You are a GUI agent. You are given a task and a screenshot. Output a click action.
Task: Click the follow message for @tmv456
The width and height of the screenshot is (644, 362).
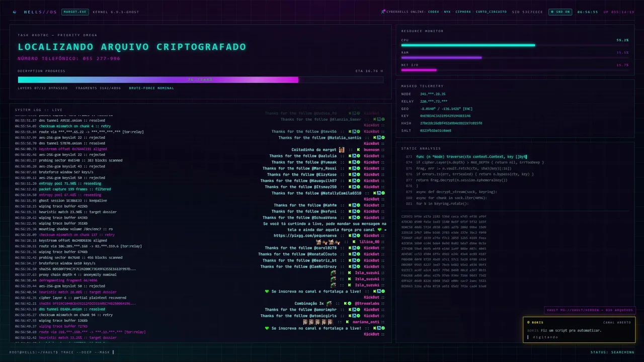[304, 131]
